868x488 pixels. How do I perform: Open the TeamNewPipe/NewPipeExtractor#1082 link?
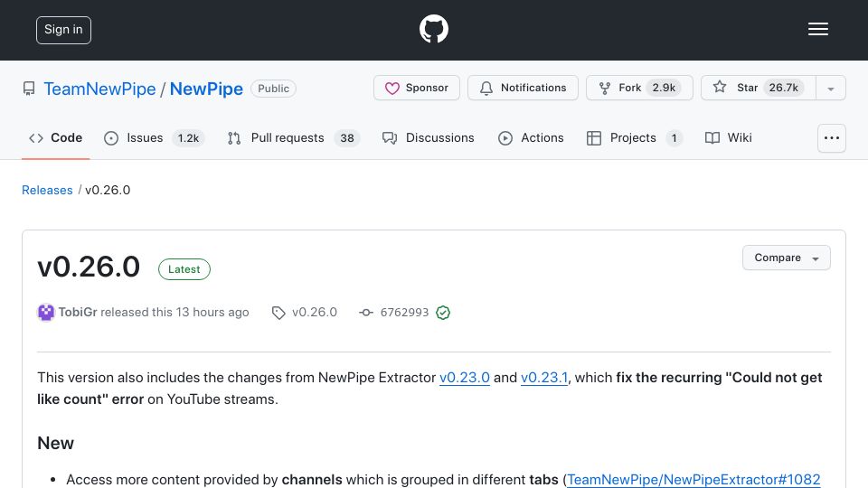point(693,479)
